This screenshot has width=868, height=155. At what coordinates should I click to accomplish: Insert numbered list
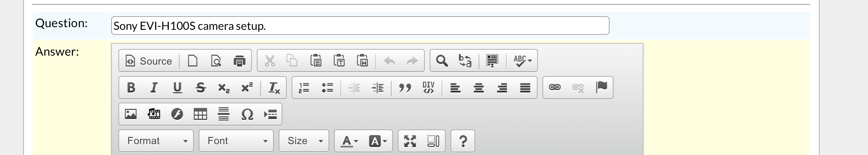304,88
